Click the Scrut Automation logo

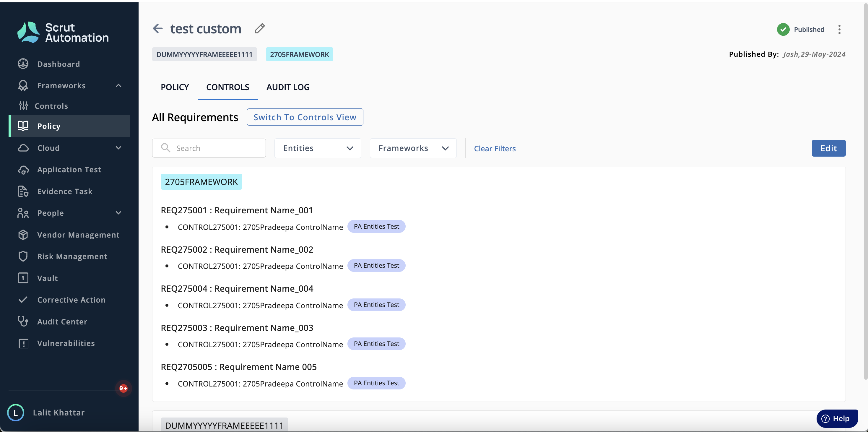[63, 32]
